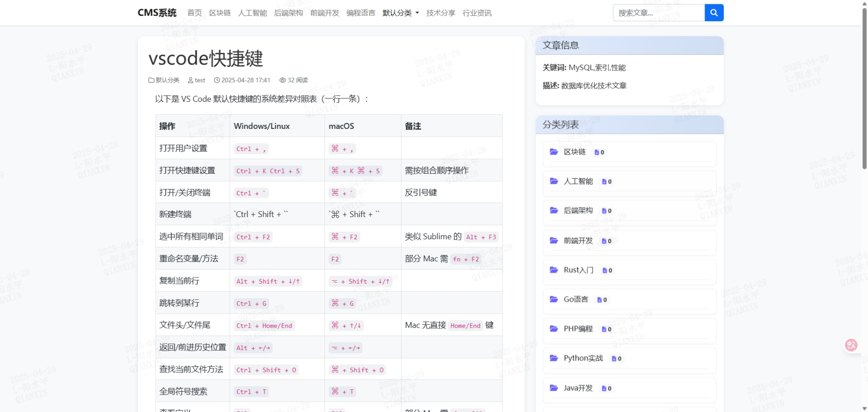The height and width of the screenshot is (412, 868).
Task: Click the 'Alt + F3' code in notes
Action: (x=481, y=237)
